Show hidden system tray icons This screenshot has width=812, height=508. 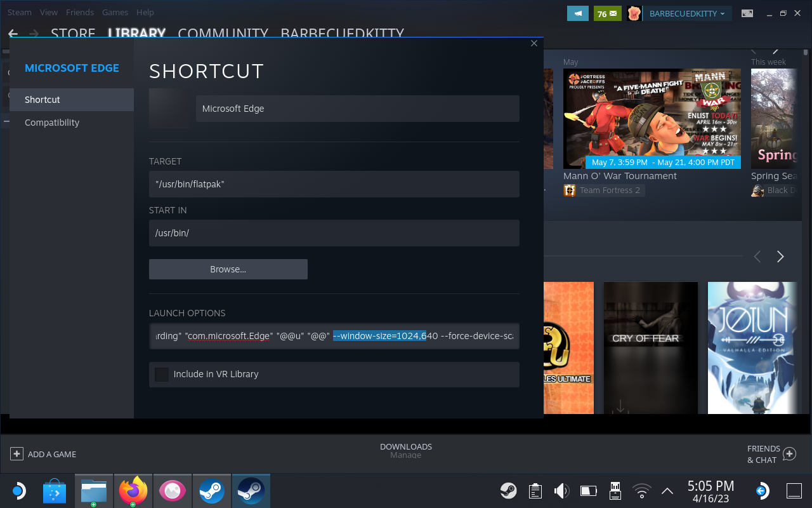pos(667,491)
